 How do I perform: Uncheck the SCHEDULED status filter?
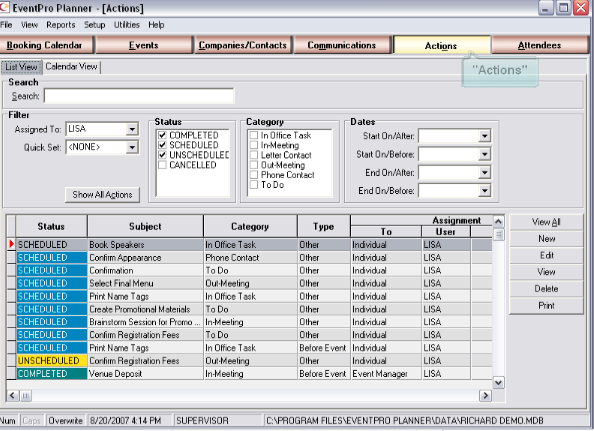click(163, 145)
